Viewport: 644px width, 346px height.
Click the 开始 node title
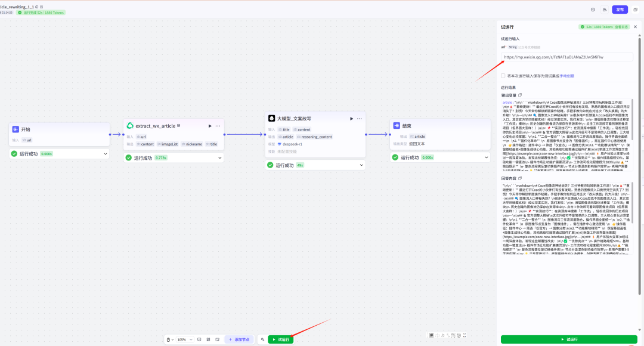(26, 129)
